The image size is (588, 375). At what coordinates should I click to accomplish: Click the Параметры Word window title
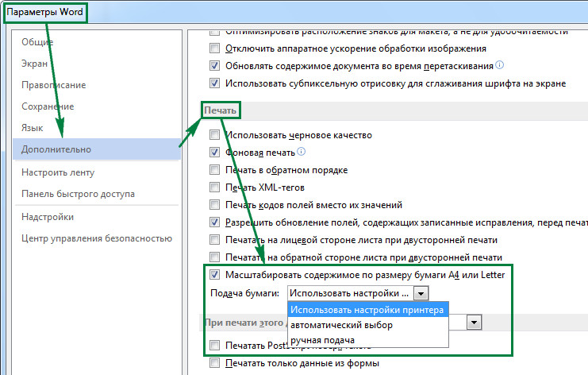44,12
